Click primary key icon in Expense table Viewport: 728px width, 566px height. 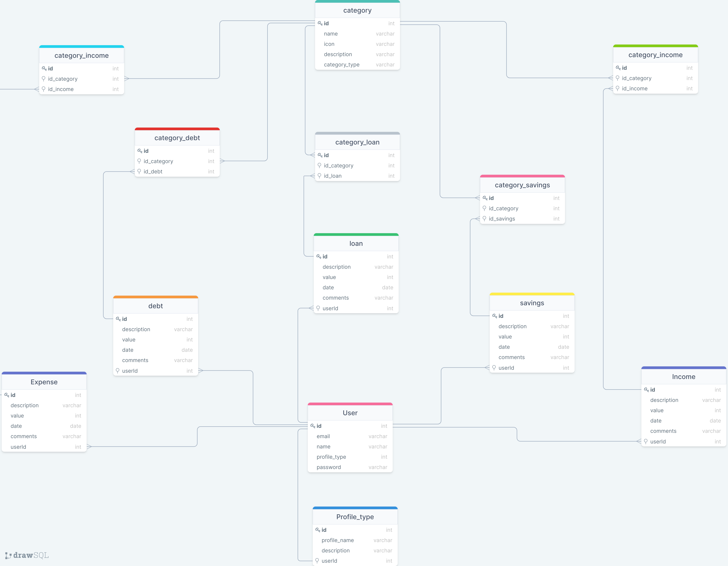[7, 395]
